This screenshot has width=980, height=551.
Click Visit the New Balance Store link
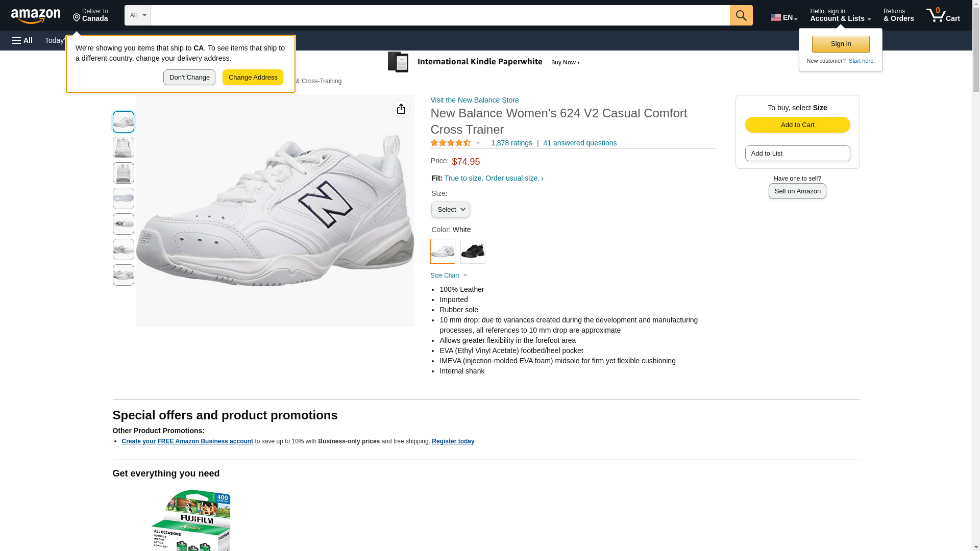tap(474, 100)
